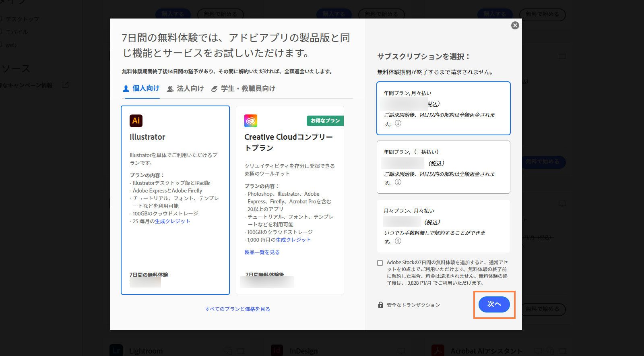Switch to the 個人向け tab

(x=141, y=89)
